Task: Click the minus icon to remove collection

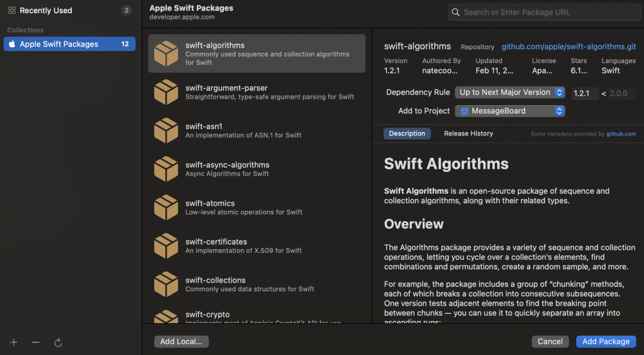Action: pyautogui.click(x=36, y=342)
